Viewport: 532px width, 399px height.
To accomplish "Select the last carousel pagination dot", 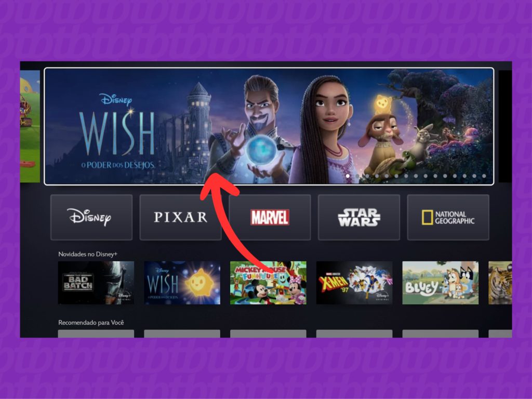I will pos(484,176).
